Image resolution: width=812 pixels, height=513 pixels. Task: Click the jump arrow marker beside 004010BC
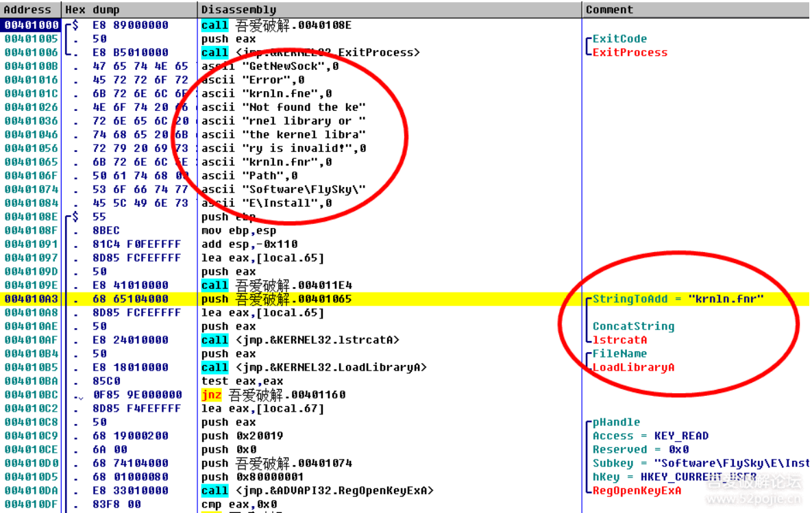tap(78, 397)
